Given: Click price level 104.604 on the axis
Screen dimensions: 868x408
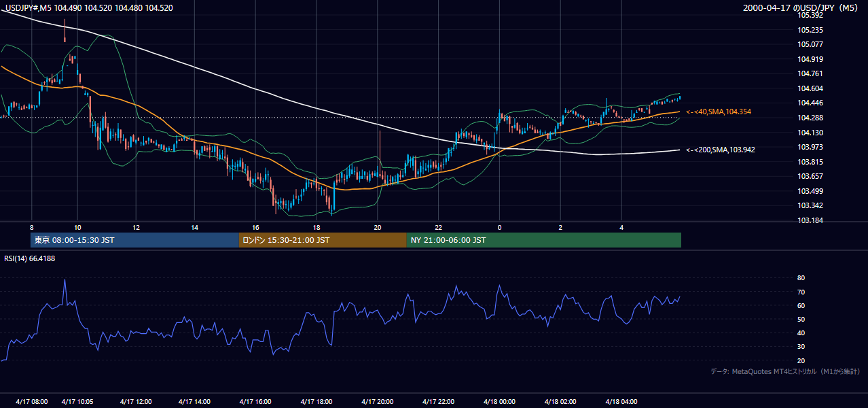Looking at the screenshot, I should click(x=810, y=88).
